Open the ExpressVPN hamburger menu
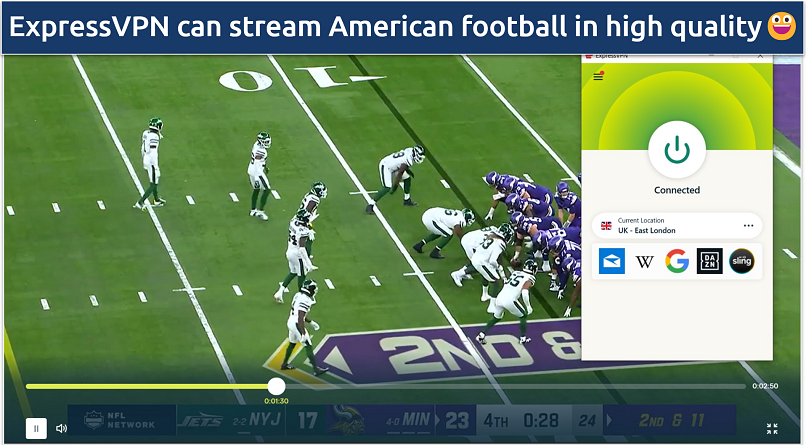This screenshot has height=445, width=806. [598, 76]
